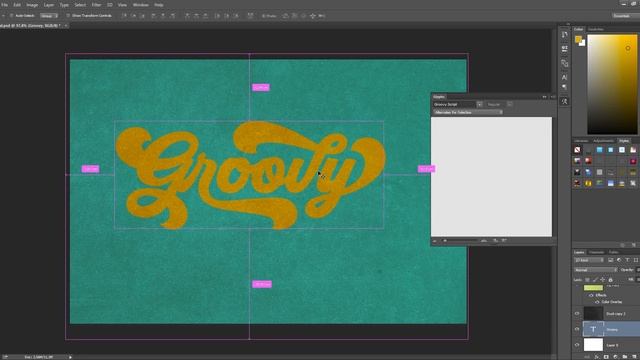
Task: Toggle lock image pixels brush icon
Action: pyautogui.click(x=595, y=280)
